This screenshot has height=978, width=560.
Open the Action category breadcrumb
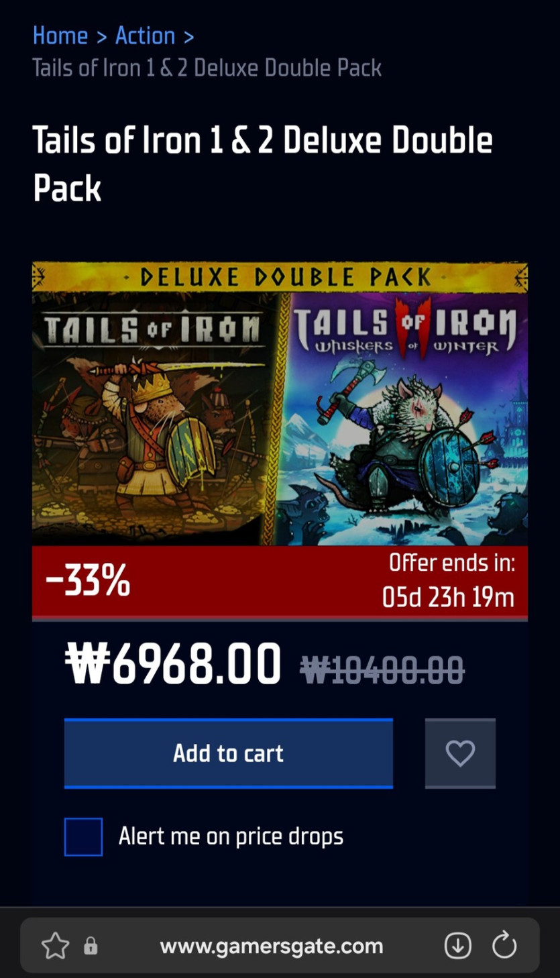pyautogui.click(x=145, y=36)
